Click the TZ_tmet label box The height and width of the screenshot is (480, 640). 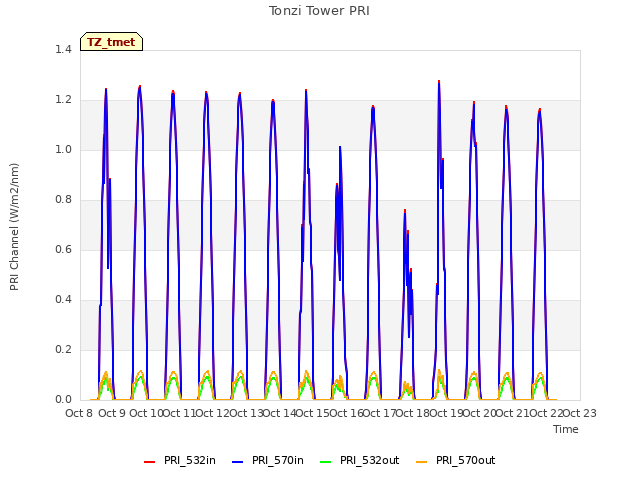click(111, 42)
